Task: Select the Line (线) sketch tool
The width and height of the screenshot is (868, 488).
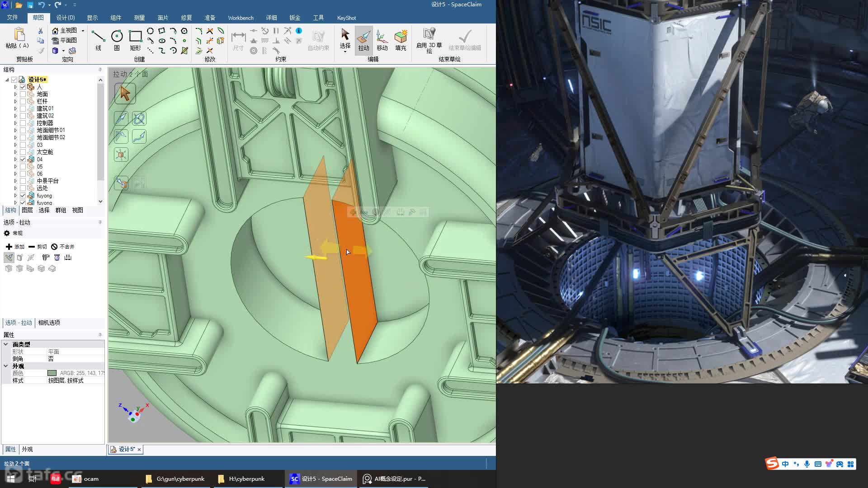Action: (x=98, y=40)
